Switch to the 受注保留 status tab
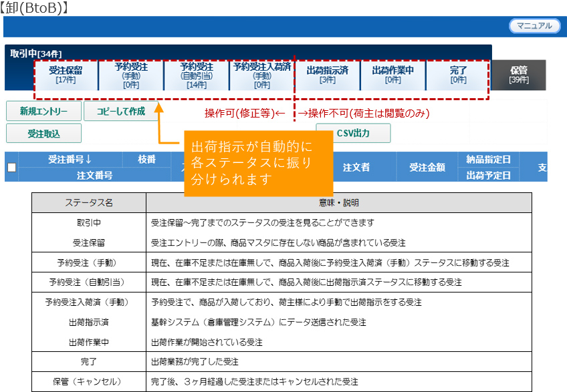Image resolution: width=567 pixels, height=392 pixels. 66,75
